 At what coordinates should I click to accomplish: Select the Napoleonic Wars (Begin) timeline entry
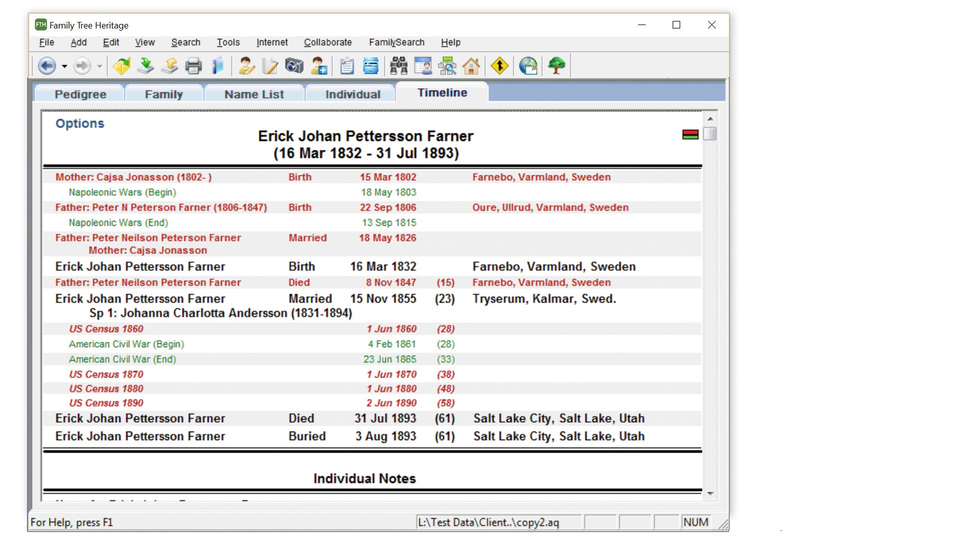(x=122, y=192)
